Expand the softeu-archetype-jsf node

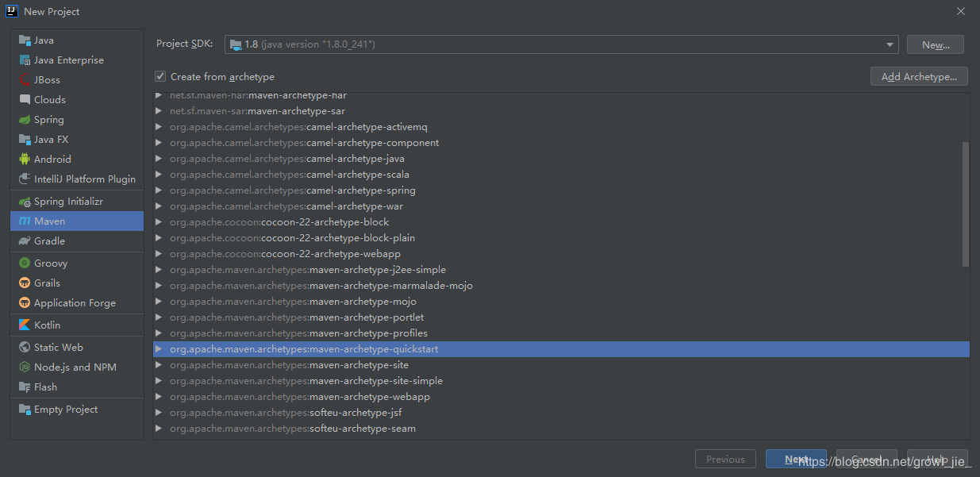point(159,413)
